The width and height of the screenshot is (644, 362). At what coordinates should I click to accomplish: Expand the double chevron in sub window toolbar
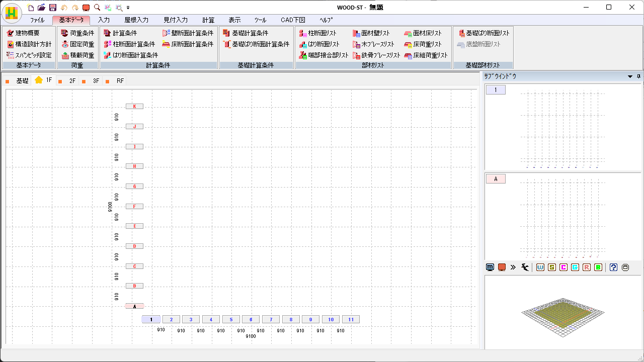513,267
